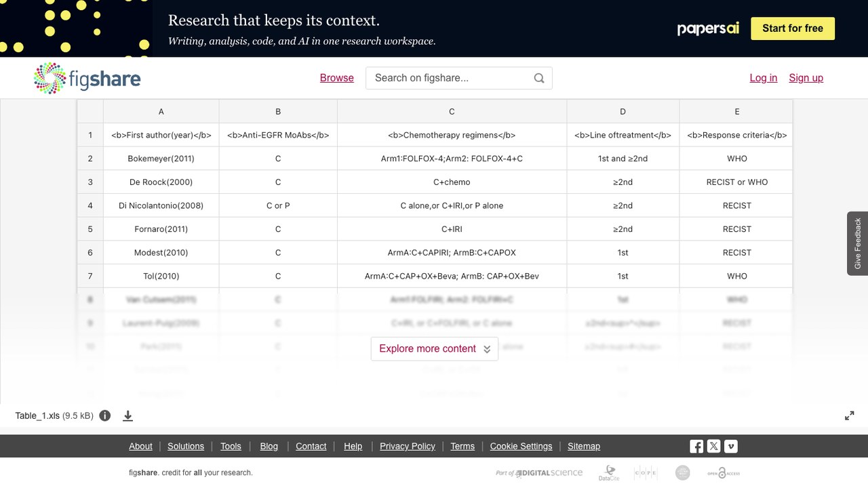Click the cell 'RECIST or WHO'
Screen dimensions: 868x488
coord(737,182)
